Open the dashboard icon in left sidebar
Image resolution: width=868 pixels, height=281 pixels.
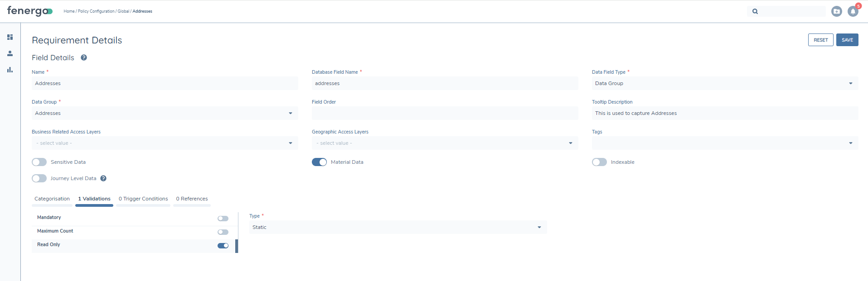[x=10, y=37]
